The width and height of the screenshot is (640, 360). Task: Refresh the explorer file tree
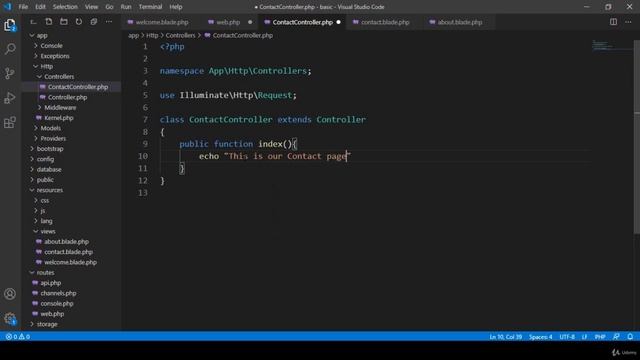tap(79, 22)
